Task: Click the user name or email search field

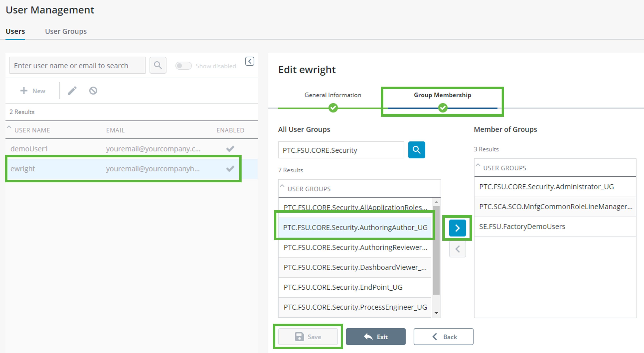Action: click(78, 65)
